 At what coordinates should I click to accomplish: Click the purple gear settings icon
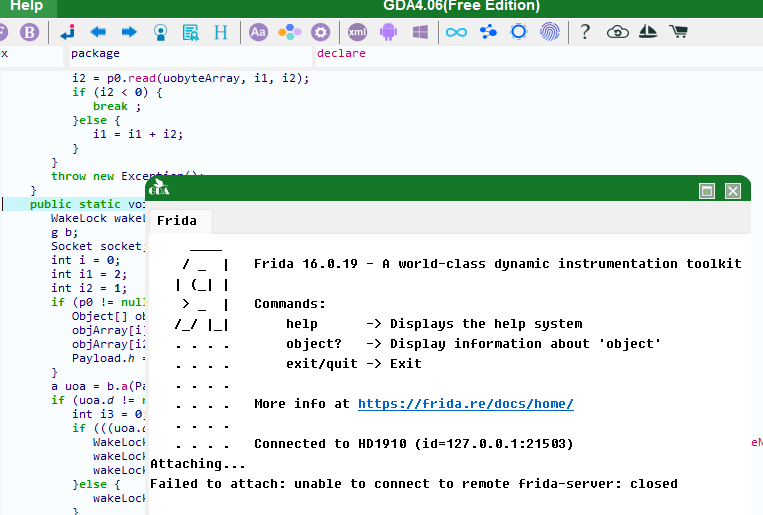320,33
